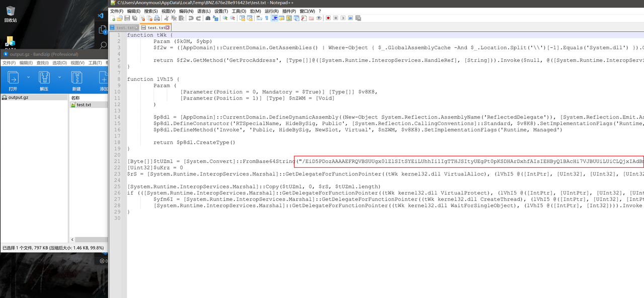Image resolution: width=644 pixels, height=298 pixels.
Task: Open 选项(O) menu in Bandizip
Action: tap(60, 63)
